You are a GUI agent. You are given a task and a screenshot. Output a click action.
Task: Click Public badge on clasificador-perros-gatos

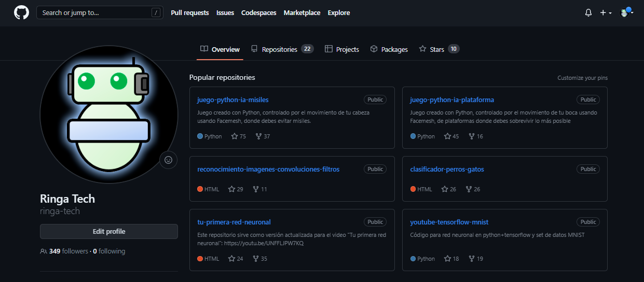point(588,169)
